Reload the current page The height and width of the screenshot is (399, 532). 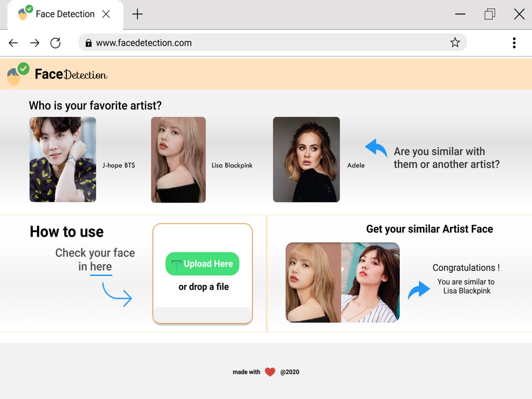[x=56, y=43]
